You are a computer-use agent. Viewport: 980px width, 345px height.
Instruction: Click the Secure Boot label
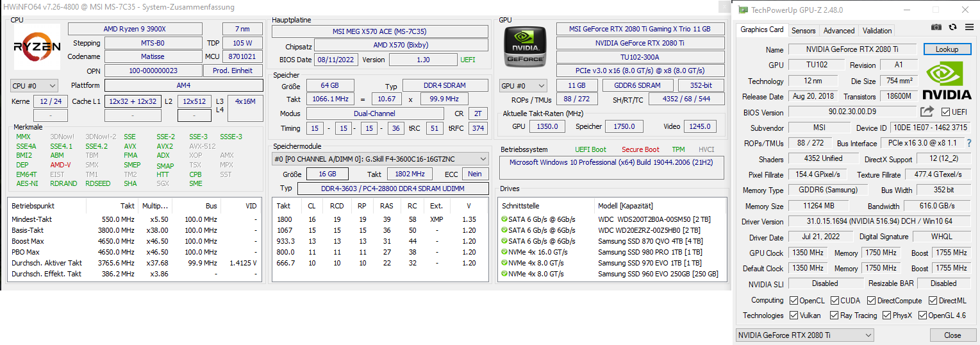pos(640,149)
